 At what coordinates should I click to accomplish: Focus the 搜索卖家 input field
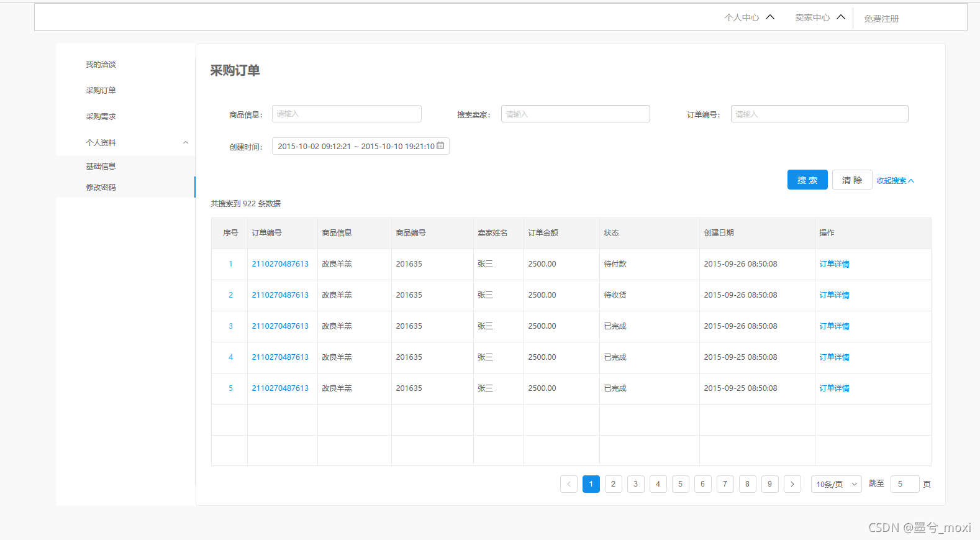(576, 114)
